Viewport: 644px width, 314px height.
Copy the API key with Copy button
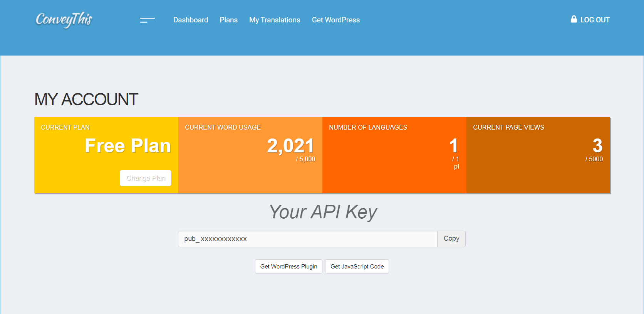point(451,239)
